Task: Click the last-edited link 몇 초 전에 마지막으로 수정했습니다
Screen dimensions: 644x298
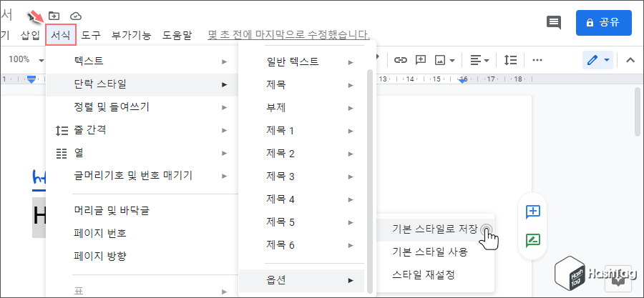Action: tap(289, 35)
